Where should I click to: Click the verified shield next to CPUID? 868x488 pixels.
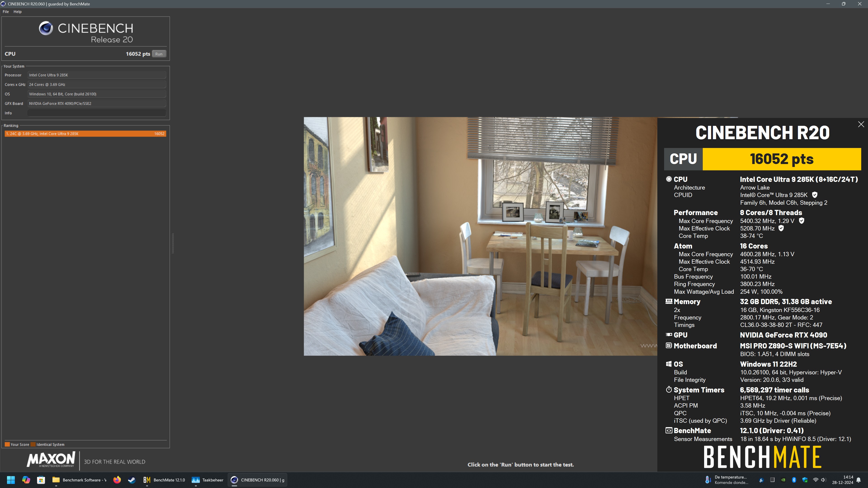pyautogui.click(x=815, y=195)
